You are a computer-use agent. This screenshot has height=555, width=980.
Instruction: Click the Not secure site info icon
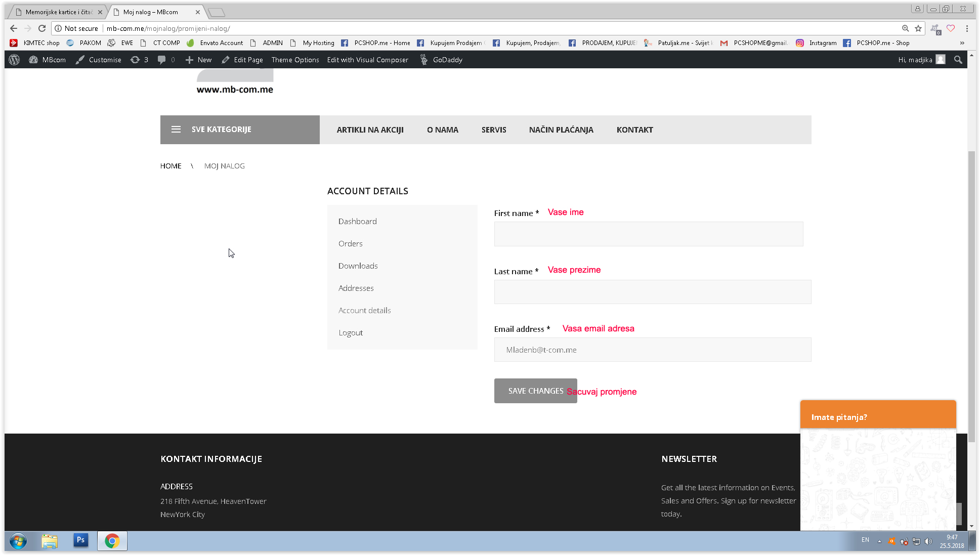pyautogui.click(x=58, y=28)
